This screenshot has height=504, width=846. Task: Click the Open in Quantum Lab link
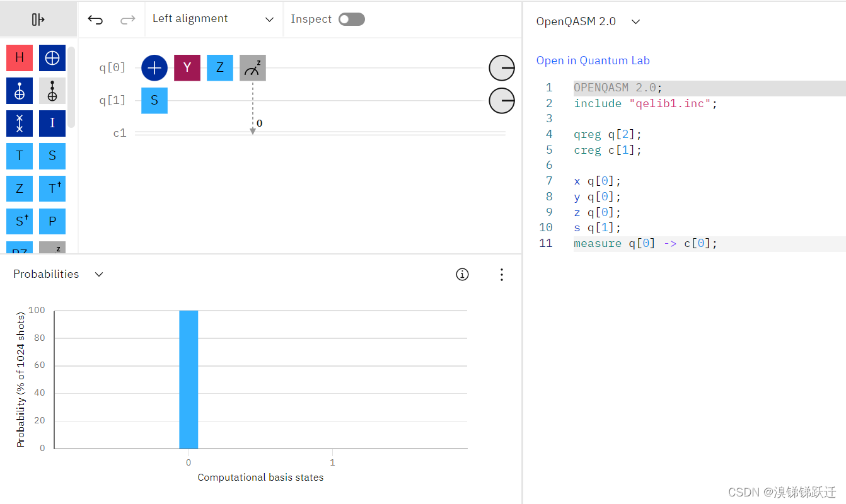(593, 60)
